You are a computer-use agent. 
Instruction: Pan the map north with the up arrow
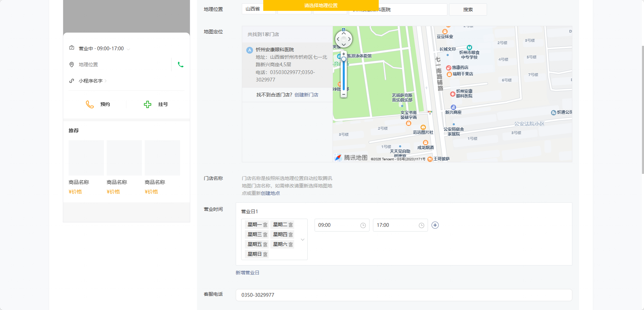[x=344, y=33]
